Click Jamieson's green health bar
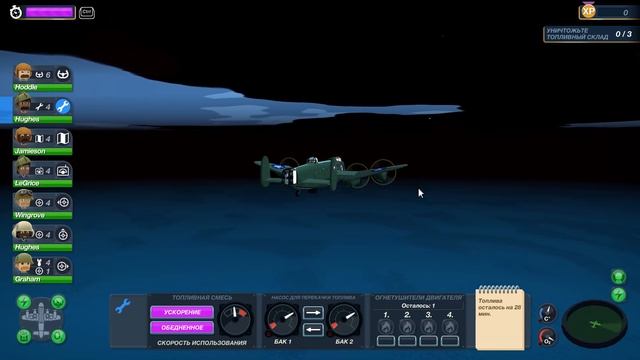Image resolution: width=640 pixels, height=360 pixels. pos(42,151)
